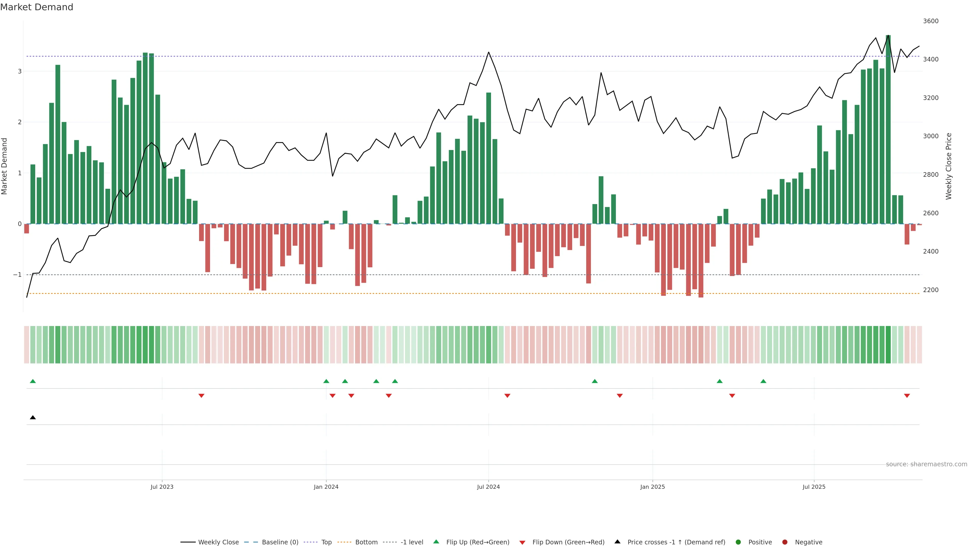Toggle the Top dotted line legend entry

click(x=326, y=542)
